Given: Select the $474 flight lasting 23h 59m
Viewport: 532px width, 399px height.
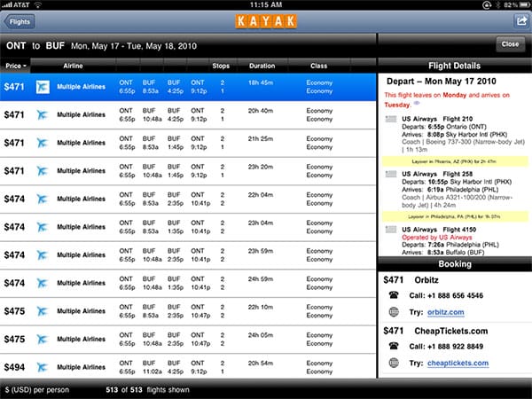Looking at the screenshot, I should pyautogui.click(x=188, y=255).
